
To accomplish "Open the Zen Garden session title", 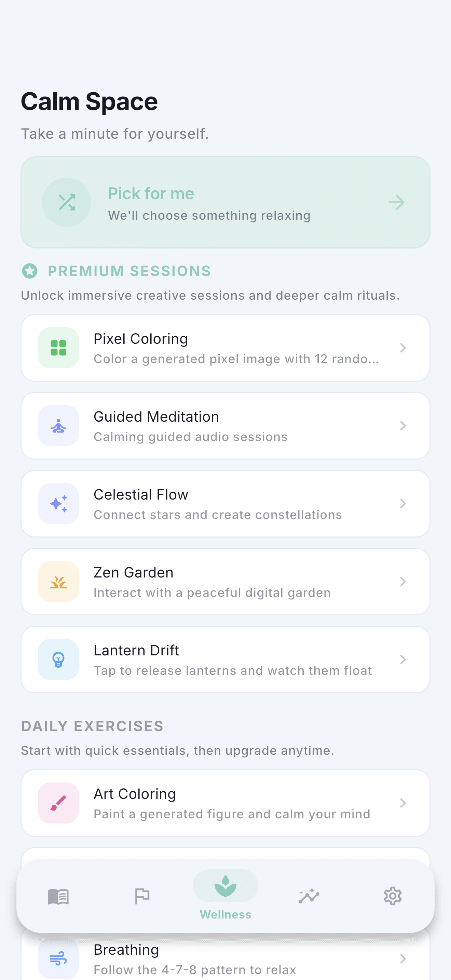I will [134, 573].
